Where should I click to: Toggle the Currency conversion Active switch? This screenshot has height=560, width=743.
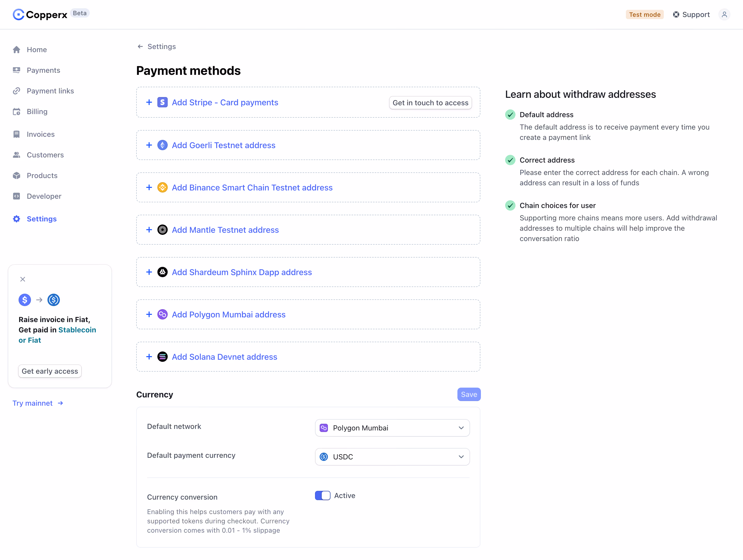[322, 495]
